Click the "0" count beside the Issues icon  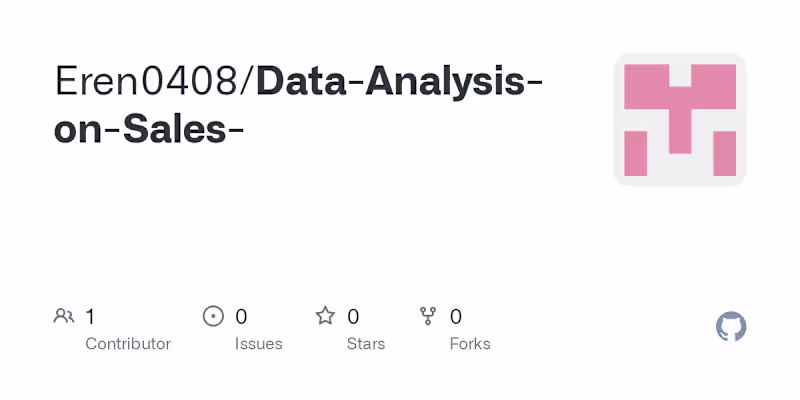(x=241, y=317)
